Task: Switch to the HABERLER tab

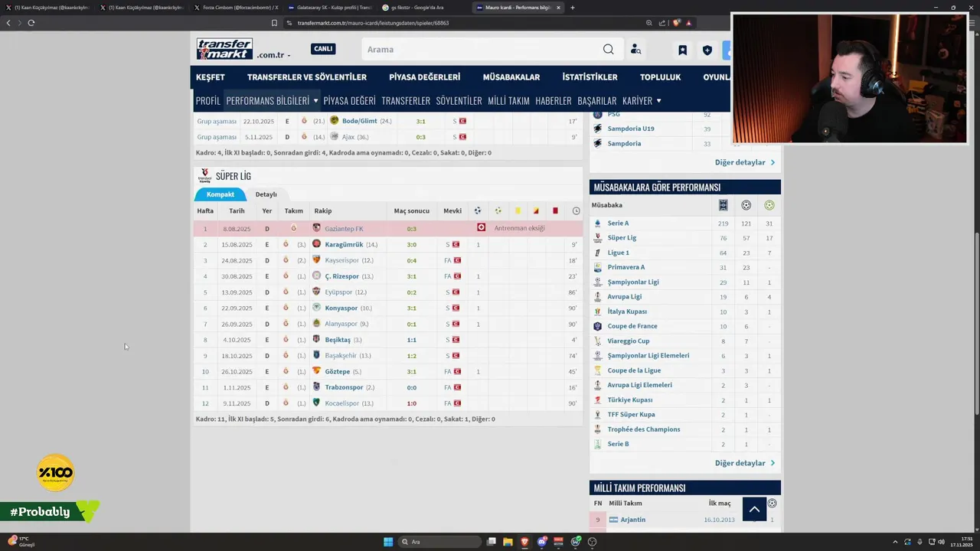Action: point(554,101)
